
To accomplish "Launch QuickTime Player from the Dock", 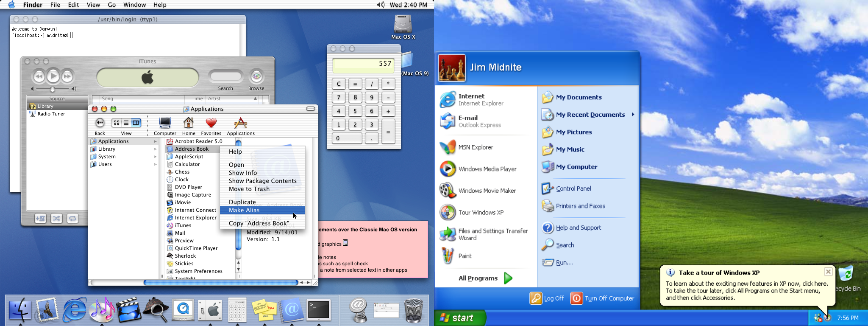I will (x=183, y=310).
